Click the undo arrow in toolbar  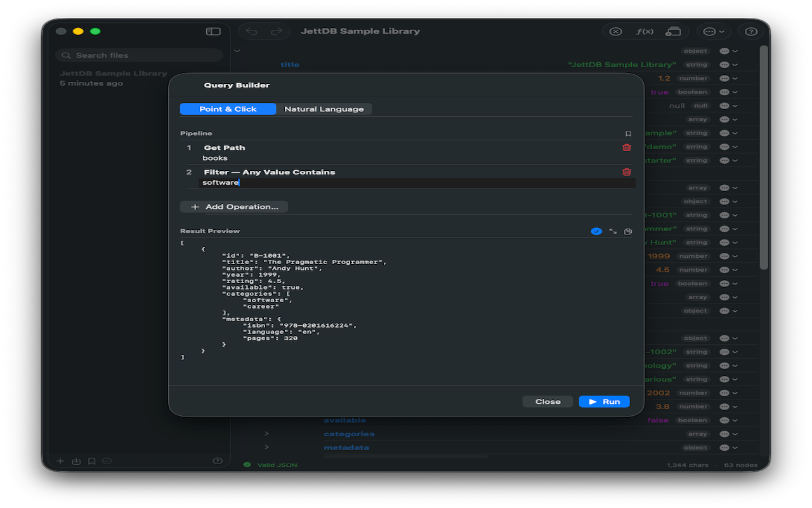(x=252, y=31)
